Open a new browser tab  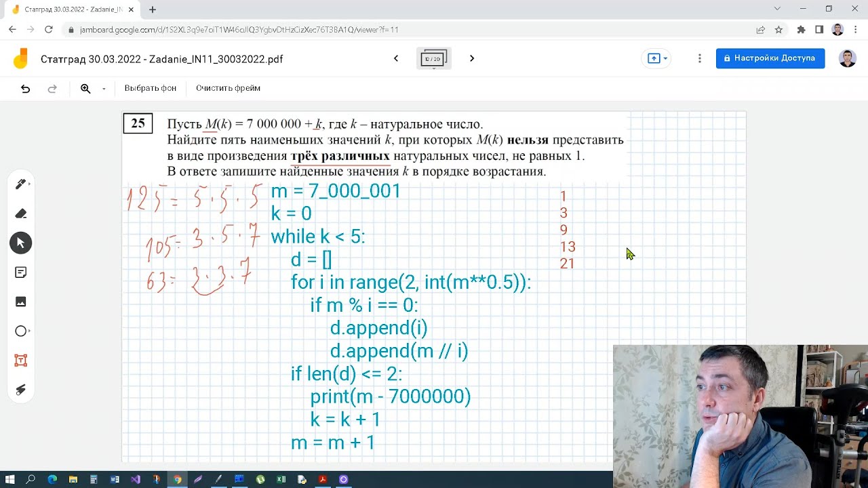[153, 9]
